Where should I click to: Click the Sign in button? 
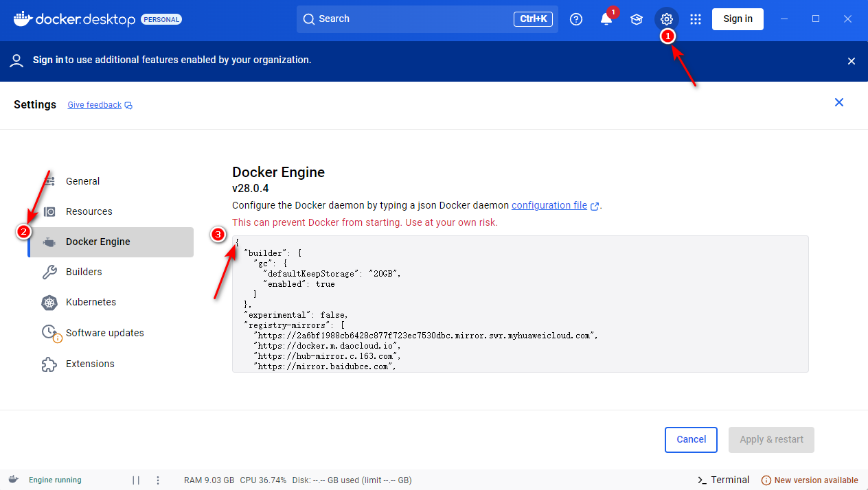click(x=738, y=19)
